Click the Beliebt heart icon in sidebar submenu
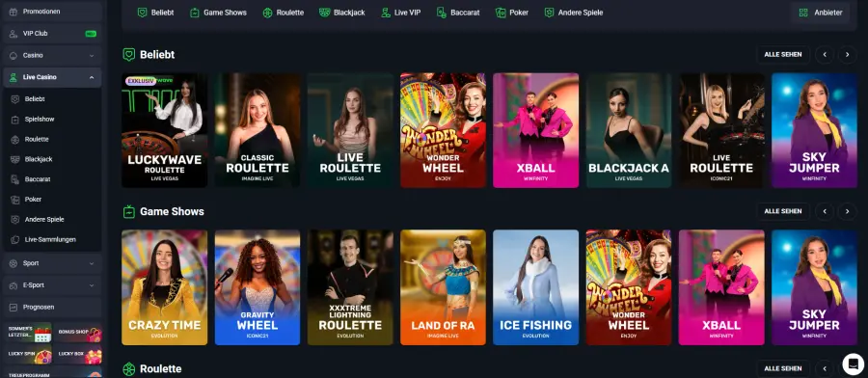Image resolution: width=868 pixels, height=378 pixels. point(15,99)
